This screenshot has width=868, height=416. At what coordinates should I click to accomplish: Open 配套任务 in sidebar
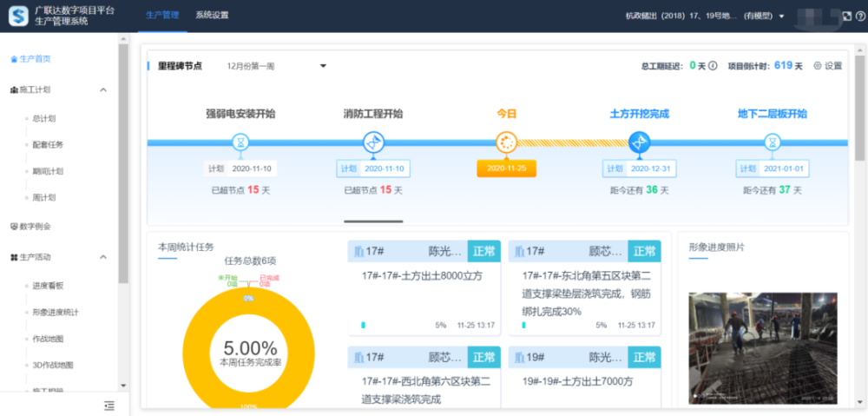[x=48, y=144]
